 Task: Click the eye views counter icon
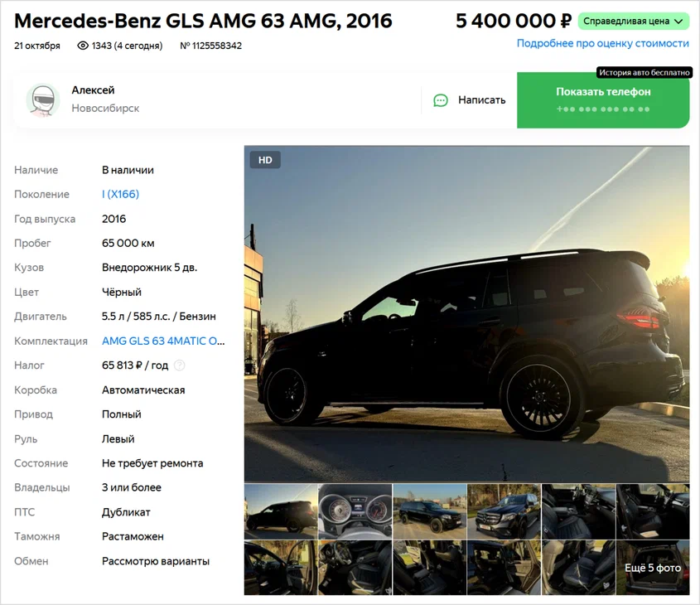(83, 46)
